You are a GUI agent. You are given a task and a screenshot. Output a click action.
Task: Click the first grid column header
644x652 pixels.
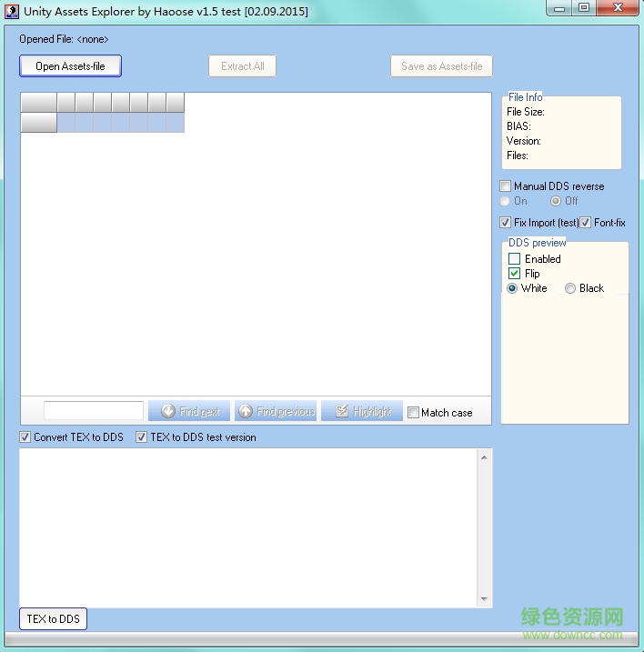[x=39, y=103]
